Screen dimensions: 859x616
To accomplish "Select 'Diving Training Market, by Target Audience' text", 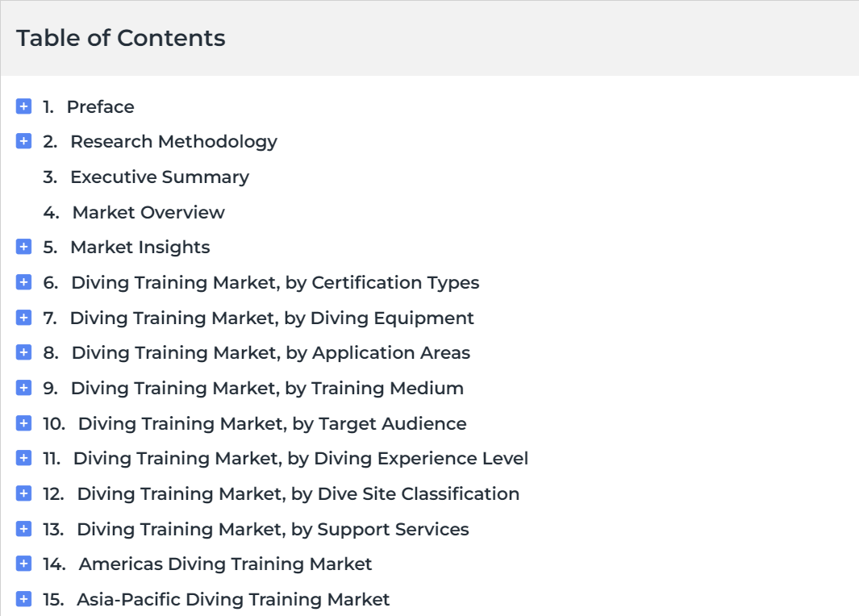I will point(272,423).
